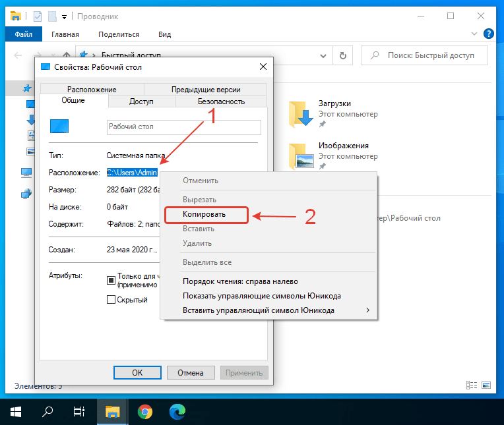Choose Вырезать in context menu
Viewport: 504px width, 425px height.
(268, 200)
